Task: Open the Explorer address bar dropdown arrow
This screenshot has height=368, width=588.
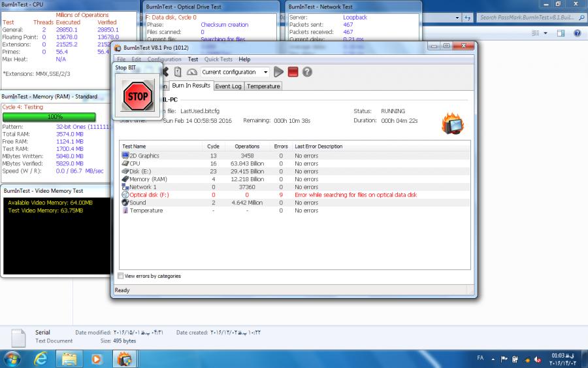Action: [x=457, y=18]
